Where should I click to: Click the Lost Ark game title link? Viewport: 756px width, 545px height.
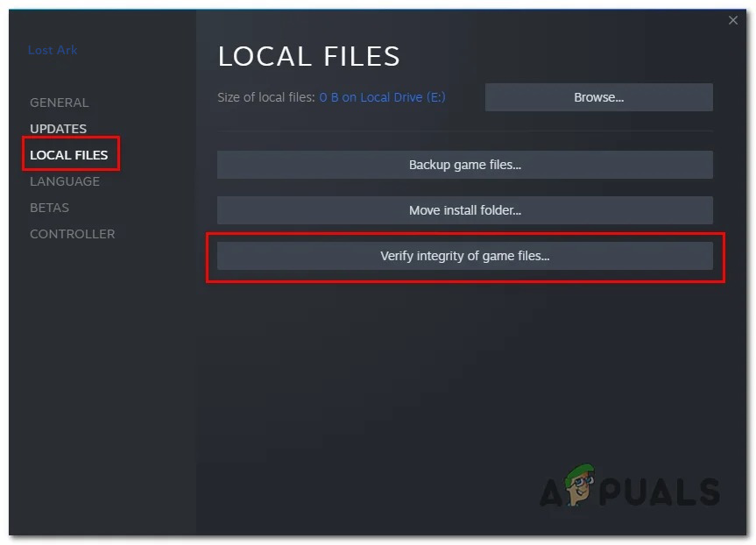point(53,50)
